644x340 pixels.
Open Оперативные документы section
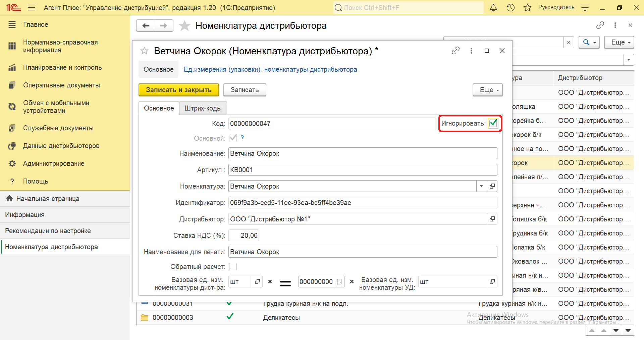point(61,85)
